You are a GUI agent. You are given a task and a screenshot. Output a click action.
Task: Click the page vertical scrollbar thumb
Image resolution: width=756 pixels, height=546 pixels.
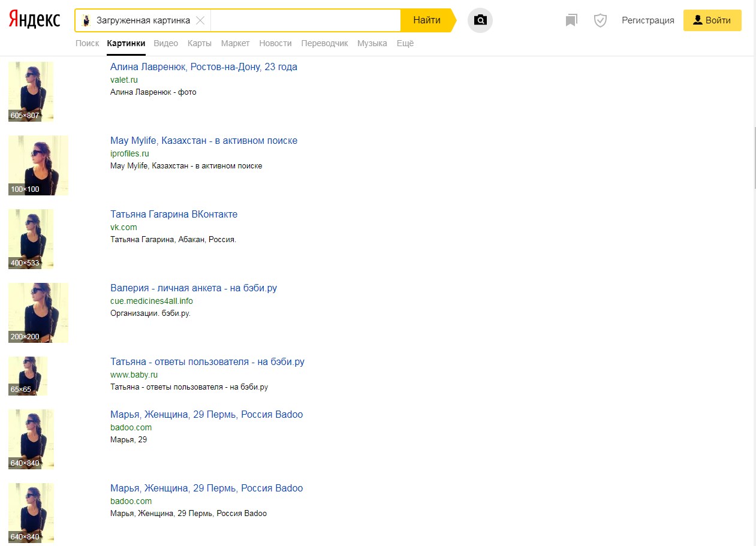(x=754, y=158)
